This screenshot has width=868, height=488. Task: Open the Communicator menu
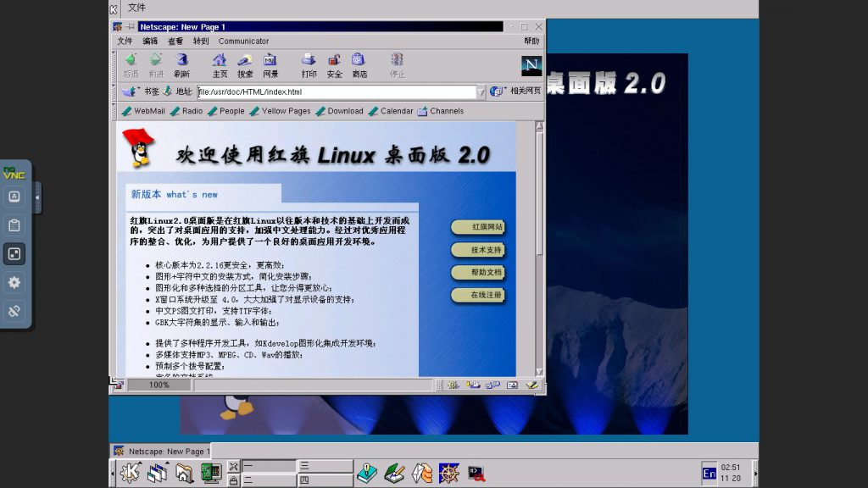click(x=243, y=41)
